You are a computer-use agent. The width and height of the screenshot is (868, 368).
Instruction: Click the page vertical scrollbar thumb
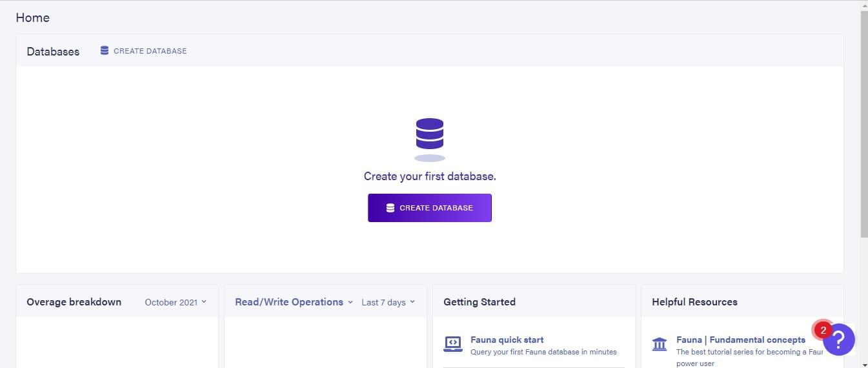tap(864, 124)
